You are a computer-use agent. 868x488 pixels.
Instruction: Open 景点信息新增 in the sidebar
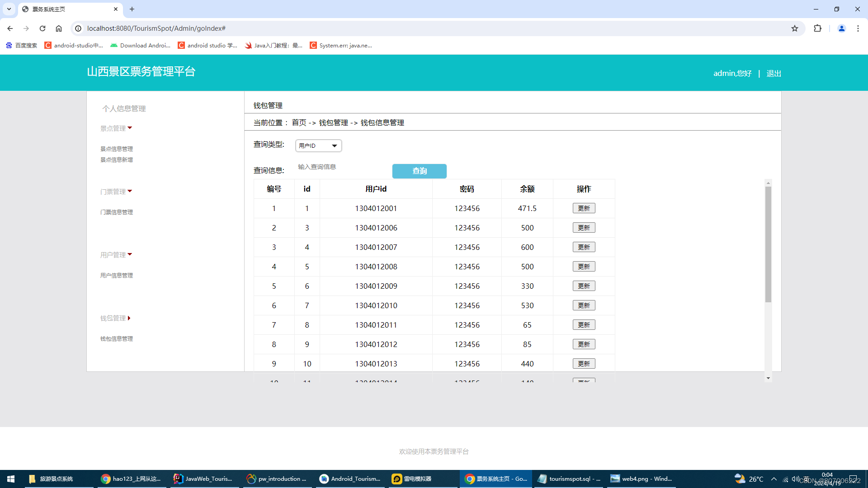tap(117, 160)
